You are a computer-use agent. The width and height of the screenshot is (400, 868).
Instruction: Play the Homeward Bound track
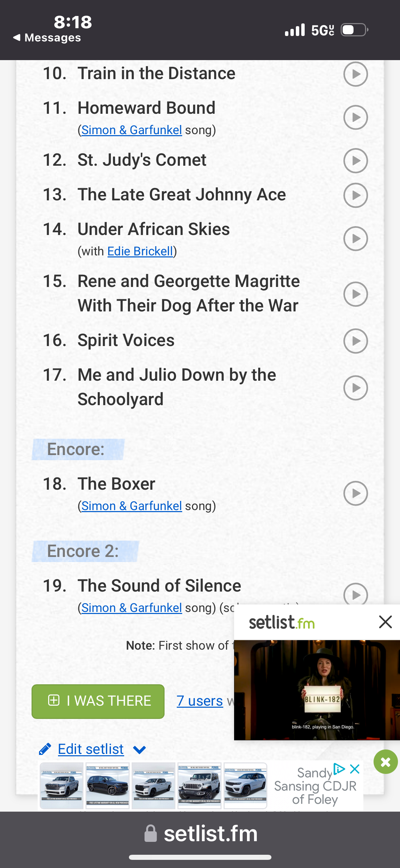click(355, 117)
